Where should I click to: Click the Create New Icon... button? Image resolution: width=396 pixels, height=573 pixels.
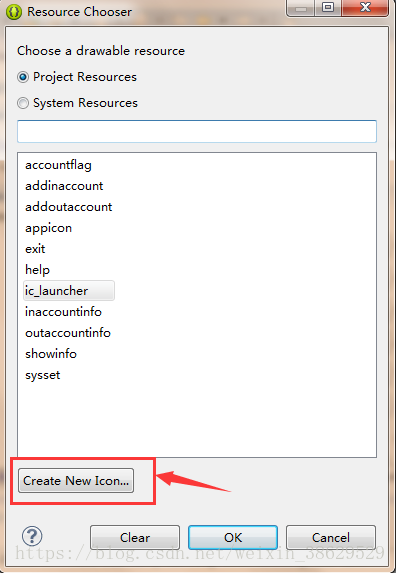[x=76, y=481]
